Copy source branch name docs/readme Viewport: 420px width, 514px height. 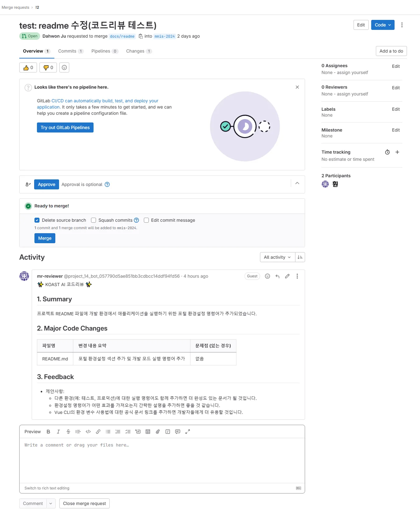141,36
